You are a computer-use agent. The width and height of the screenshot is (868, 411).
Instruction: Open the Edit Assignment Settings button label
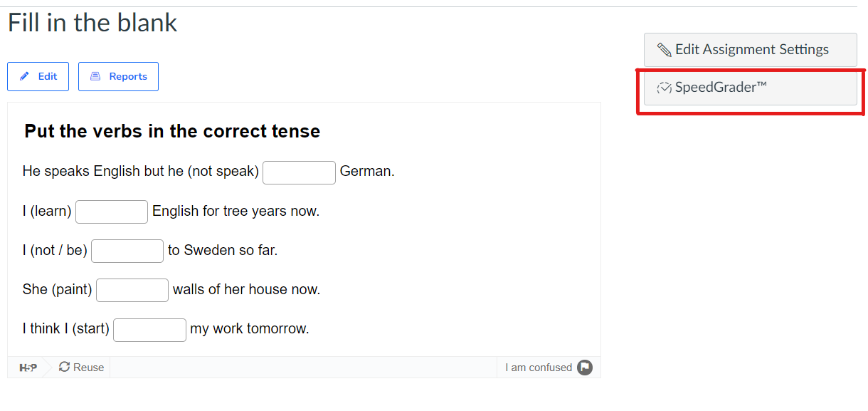click(752, 49)
